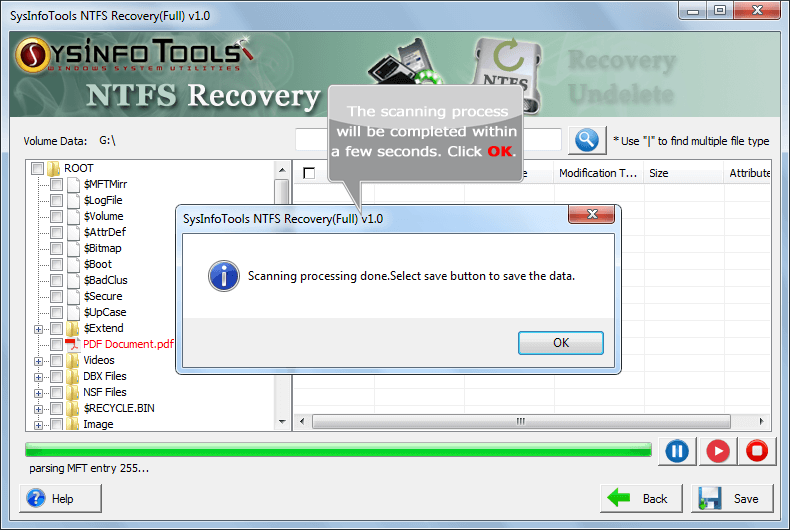Resume scanning with the red play button

[x=717, y=451]
